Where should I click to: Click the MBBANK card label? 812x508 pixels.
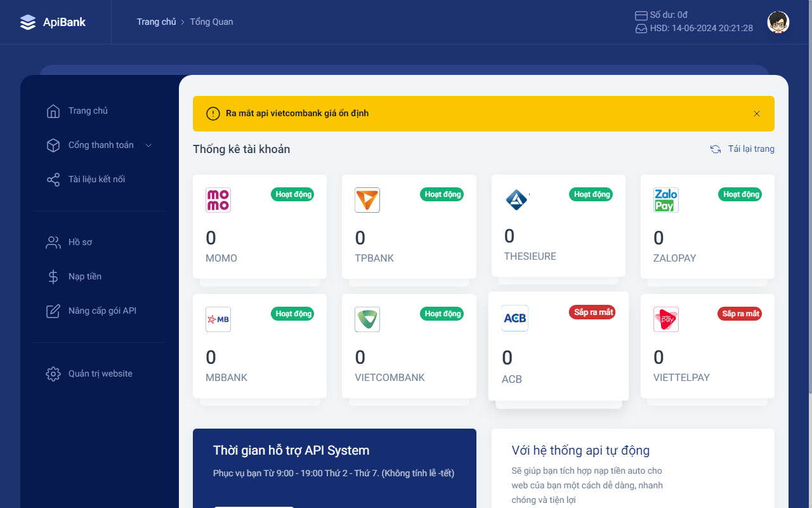226,378
